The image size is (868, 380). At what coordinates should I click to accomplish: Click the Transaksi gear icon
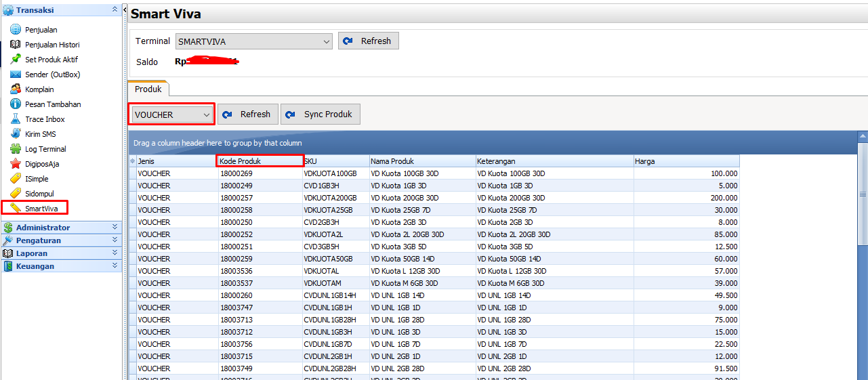8,10
